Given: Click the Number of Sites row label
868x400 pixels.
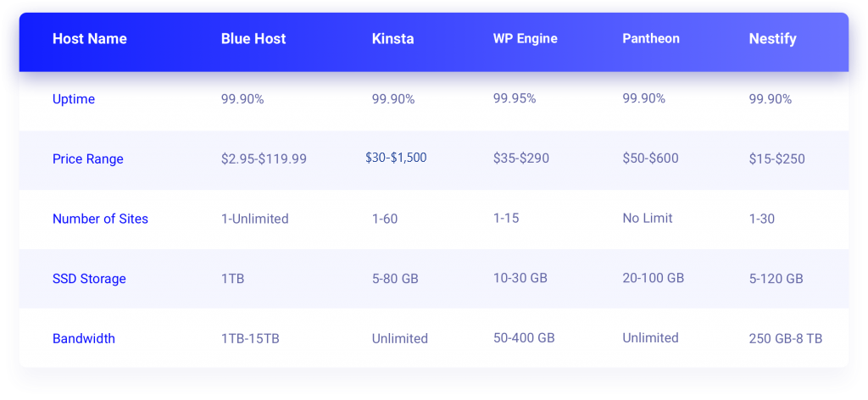Looking at the screenshot, I should 100,219.
